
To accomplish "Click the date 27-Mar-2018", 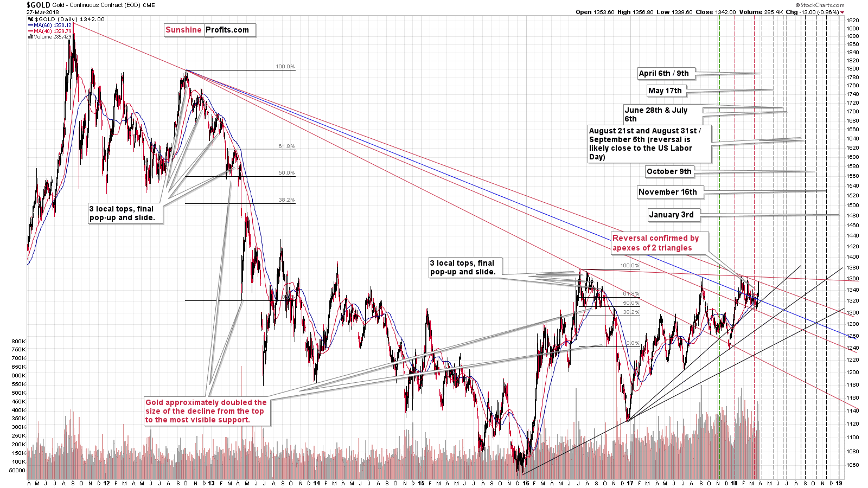I will [42, 12].
